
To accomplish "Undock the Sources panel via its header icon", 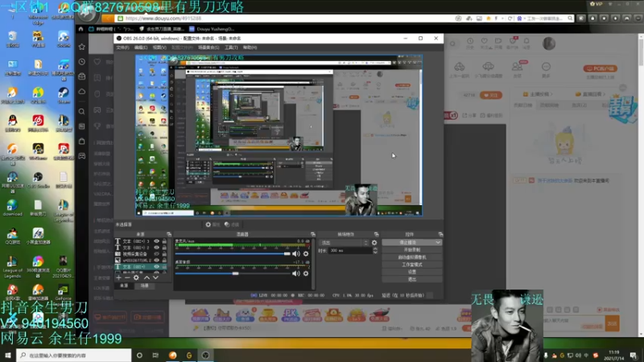I will click(x=169, y=234).
